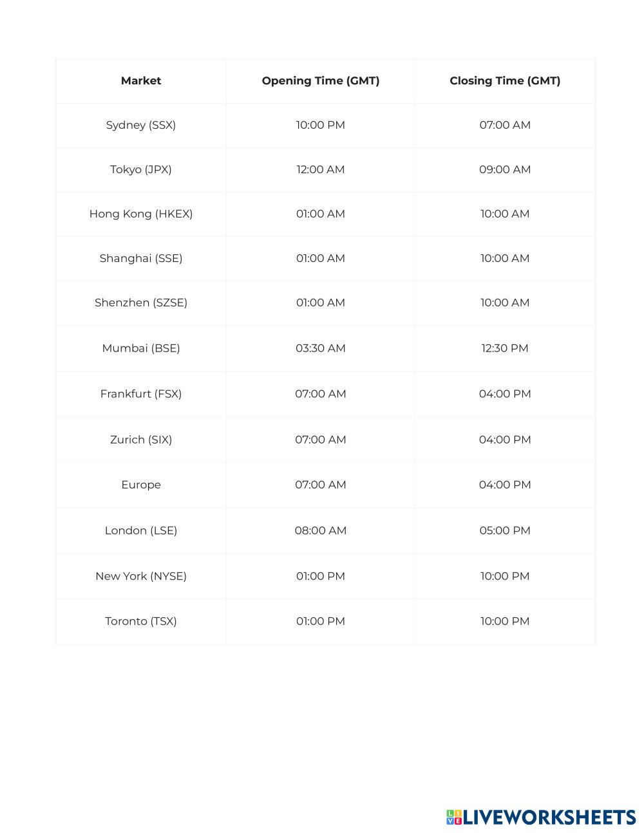Select the Toronto (TSX) market cell
Screen dimensions: 644x833
[x=141, y=621]
